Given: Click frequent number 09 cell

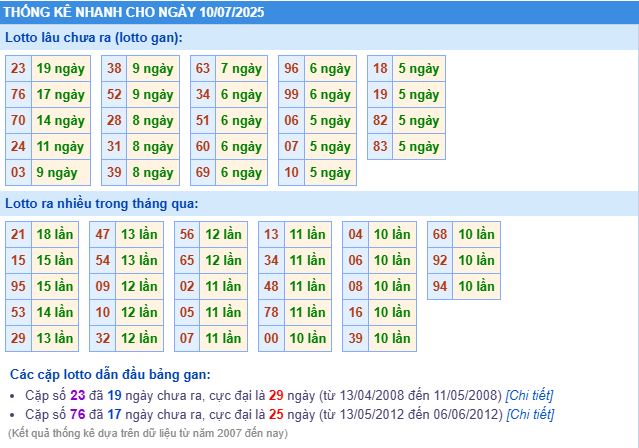Looking at the screenshot, I should coord(103,286).
